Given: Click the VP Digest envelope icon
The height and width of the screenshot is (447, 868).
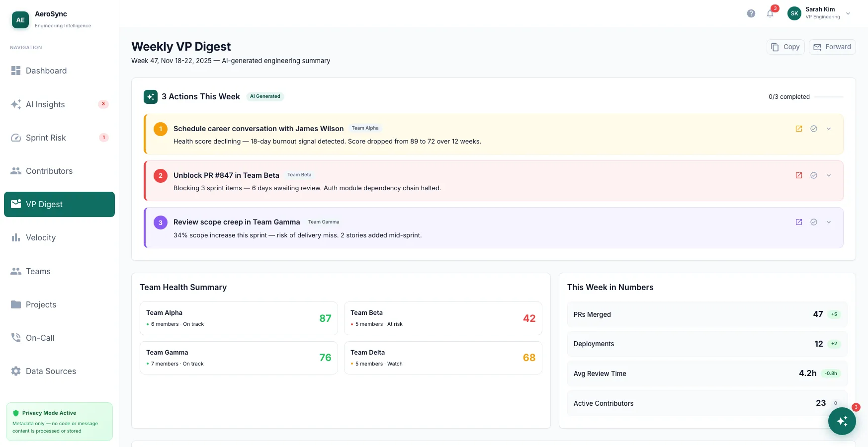Looking at the screenshot, I should click(16, 204).
